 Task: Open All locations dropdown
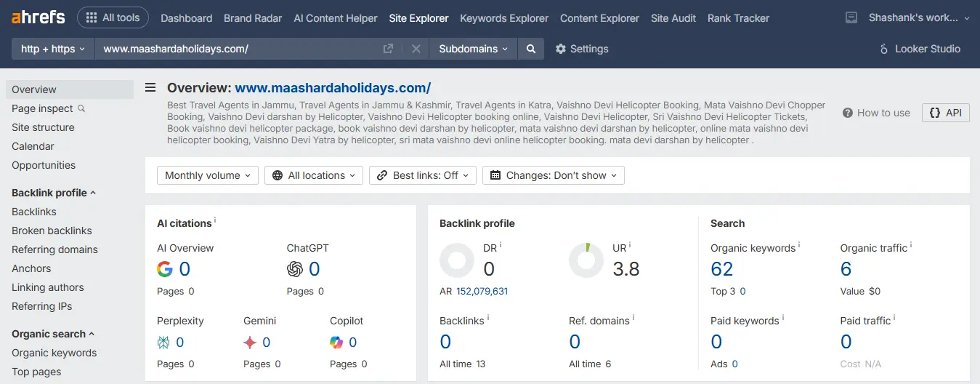(x=314, y=175)
